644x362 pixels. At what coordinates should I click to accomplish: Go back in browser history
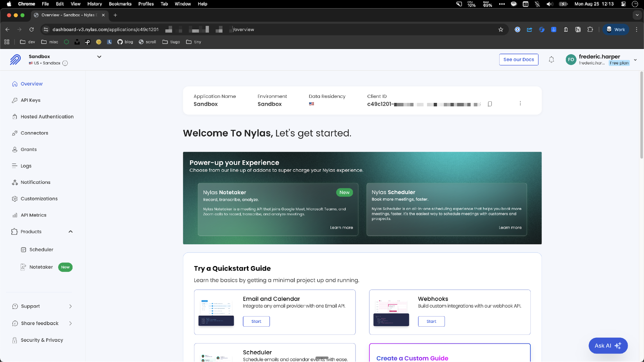coord(7,30)
